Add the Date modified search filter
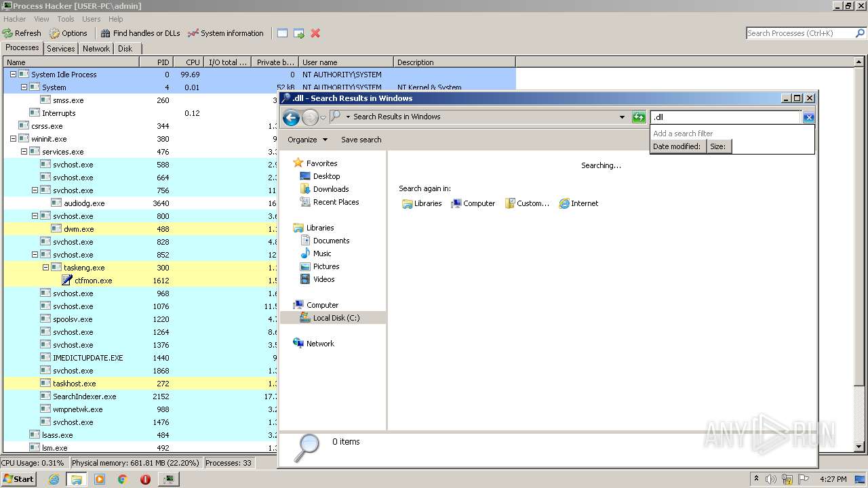 point(677,146)
